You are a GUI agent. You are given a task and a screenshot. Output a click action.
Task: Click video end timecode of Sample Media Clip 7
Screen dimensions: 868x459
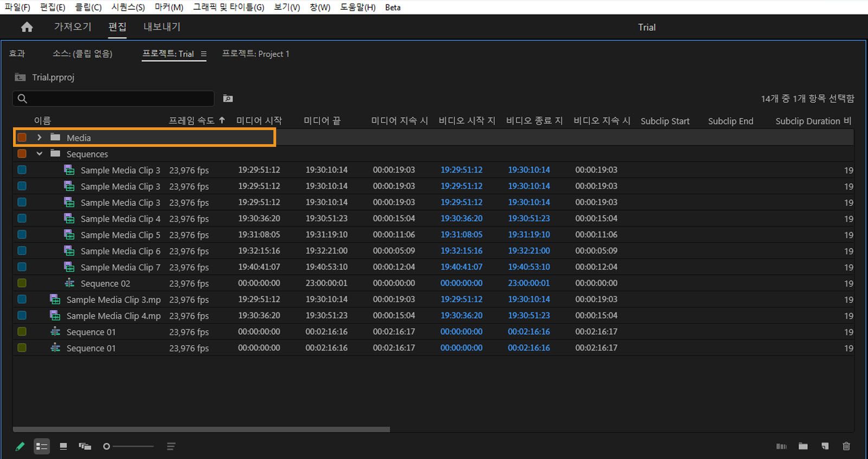(529, 267)
